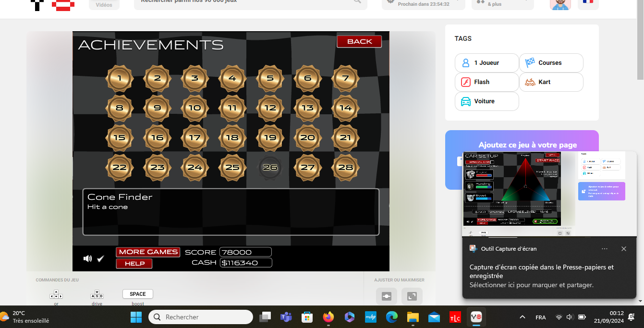
Task: Select achievement medal number 23
Action: [157, 168]
